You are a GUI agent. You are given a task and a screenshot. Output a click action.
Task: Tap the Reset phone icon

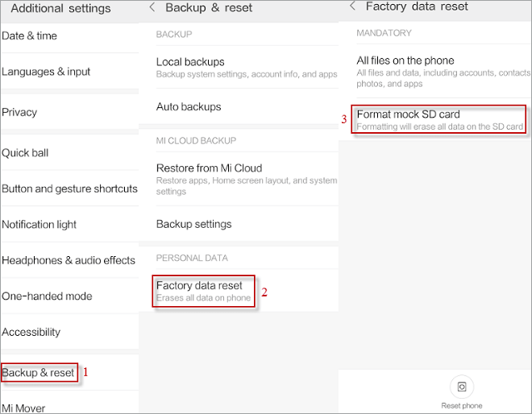coord(462,387)
